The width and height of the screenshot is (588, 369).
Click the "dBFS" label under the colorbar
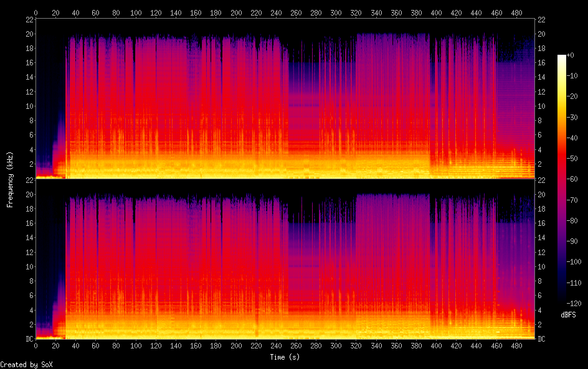(568, 315)
